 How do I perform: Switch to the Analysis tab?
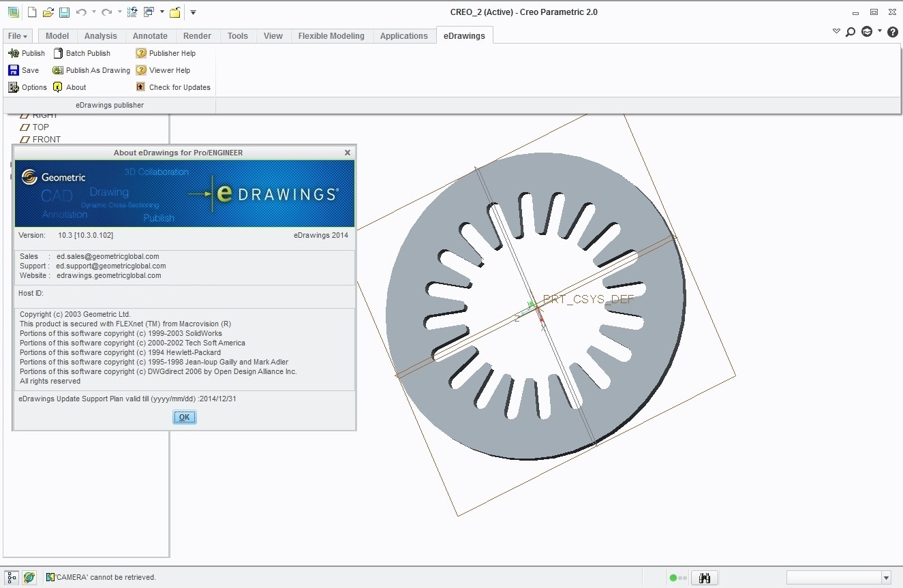[x=101, y=36]
